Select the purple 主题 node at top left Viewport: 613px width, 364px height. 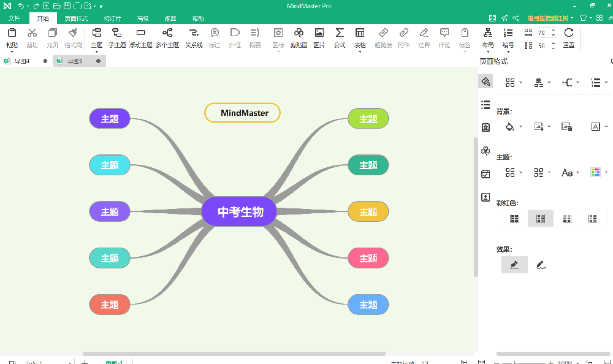tap(110, 118)
